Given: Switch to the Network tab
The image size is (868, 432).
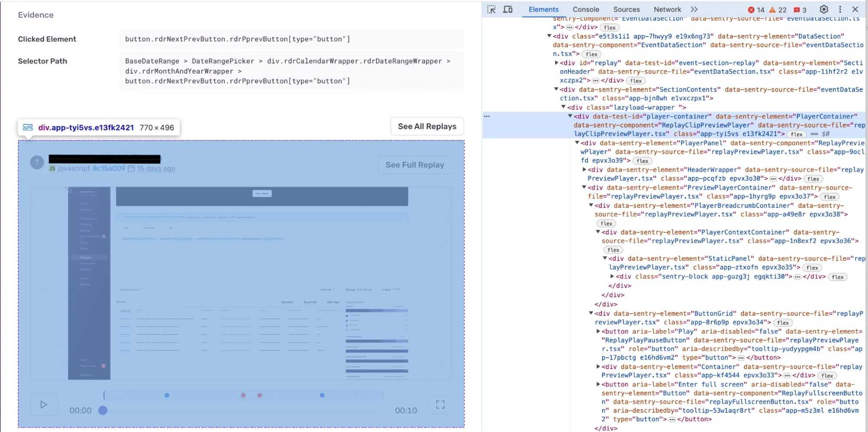Looking at the screenshot, I should [667, 9].
